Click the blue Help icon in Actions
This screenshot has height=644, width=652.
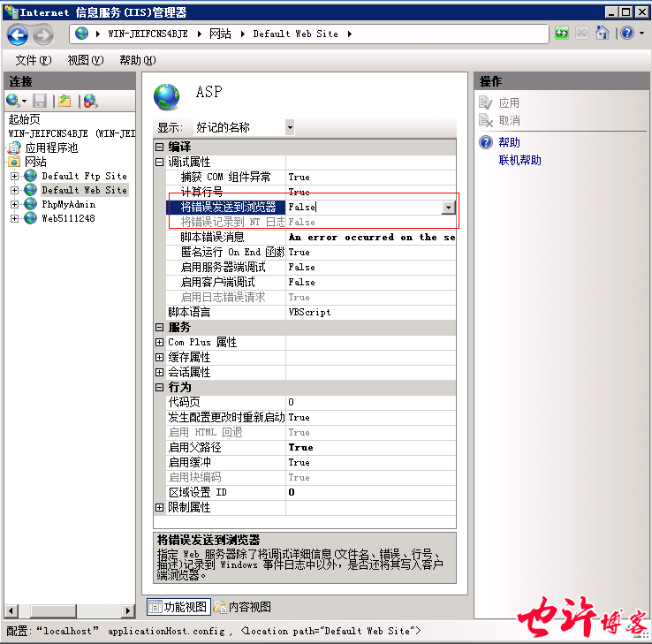tap(486, 142)
